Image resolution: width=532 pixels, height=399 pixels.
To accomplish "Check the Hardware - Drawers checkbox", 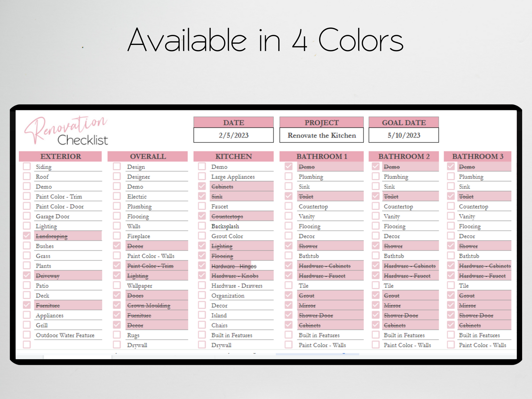I will [202, 285].
